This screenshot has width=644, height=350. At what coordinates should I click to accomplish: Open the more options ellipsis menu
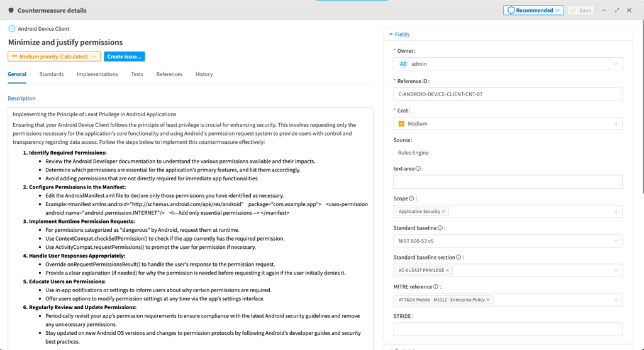point(604,10)
